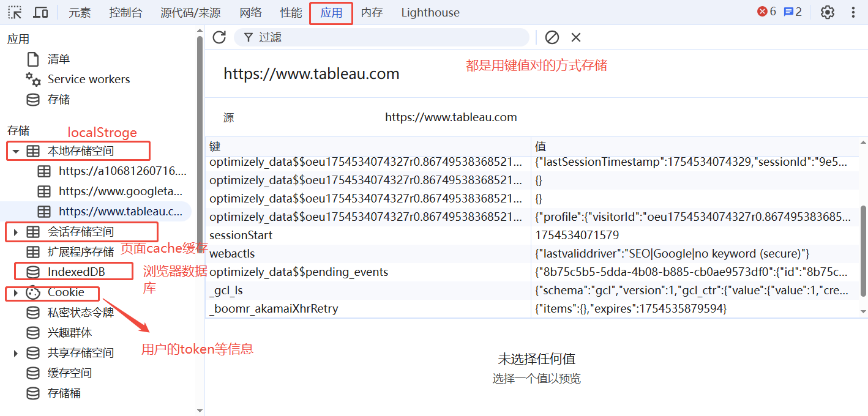Click the table icon beside 会话存储空间
Viewport: 868px width, 416px height.
[x=33, y=232]
